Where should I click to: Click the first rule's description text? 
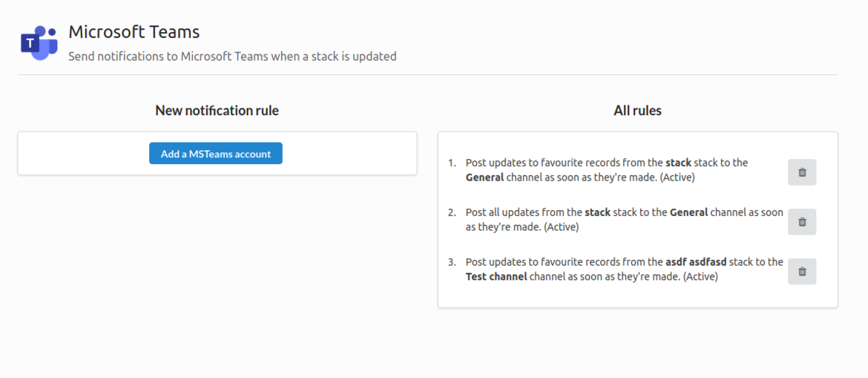(x=564, y=163)
